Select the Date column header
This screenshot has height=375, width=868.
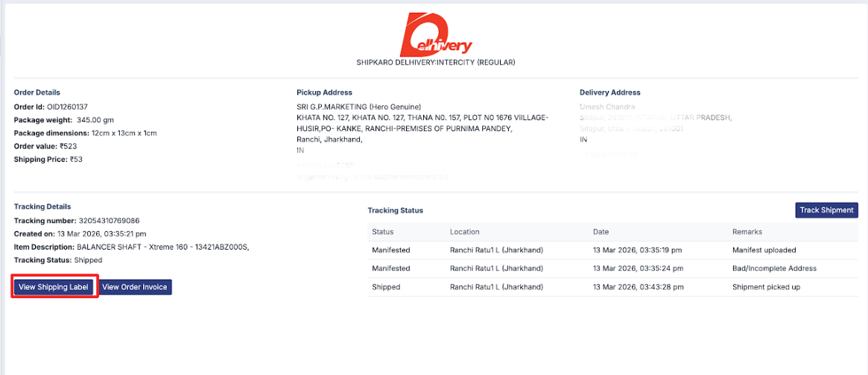click(601, 232)
